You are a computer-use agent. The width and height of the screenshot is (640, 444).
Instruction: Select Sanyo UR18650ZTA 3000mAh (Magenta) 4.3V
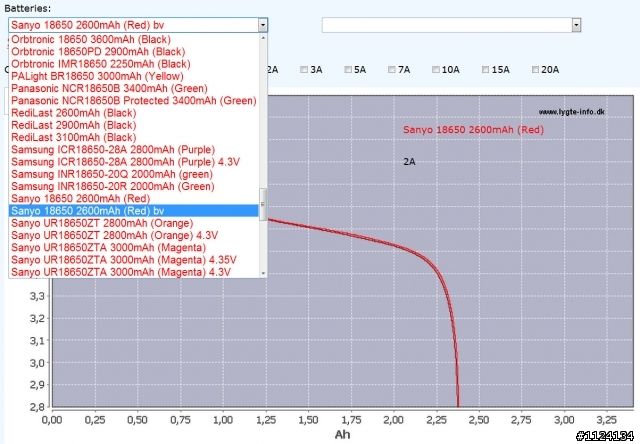[x=133, y=272]
